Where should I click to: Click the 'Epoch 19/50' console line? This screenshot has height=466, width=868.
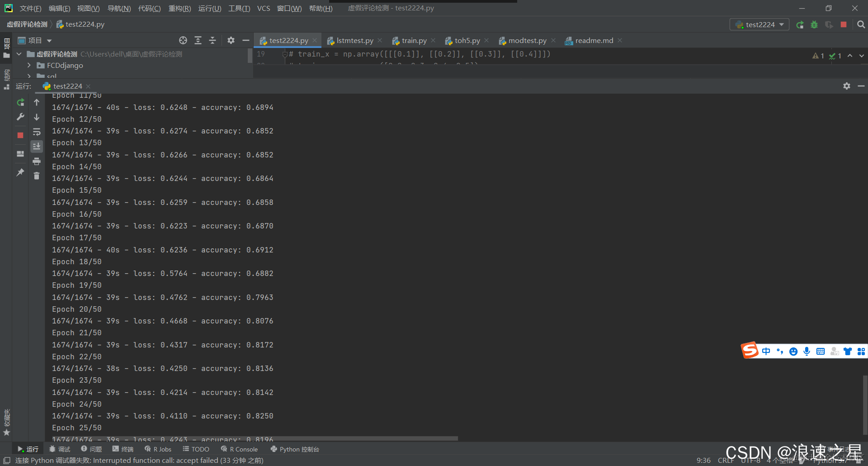(77, 285)
